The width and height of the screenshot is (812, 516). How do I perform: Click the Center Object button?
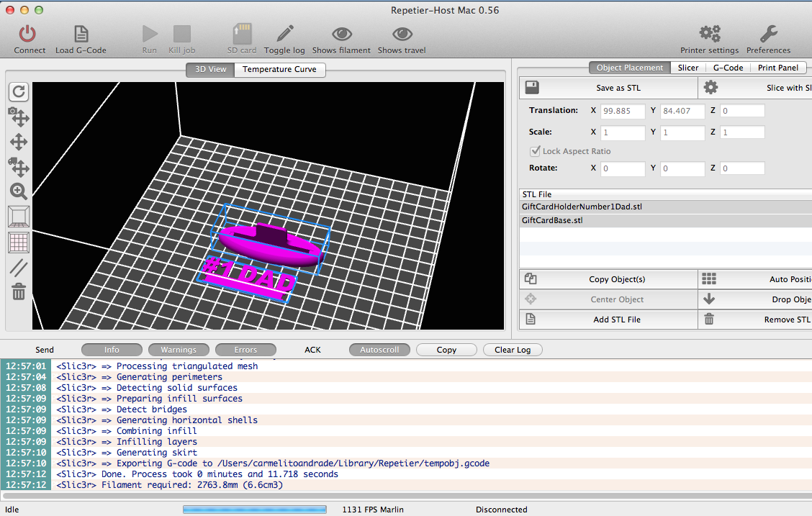click(608, 299)
